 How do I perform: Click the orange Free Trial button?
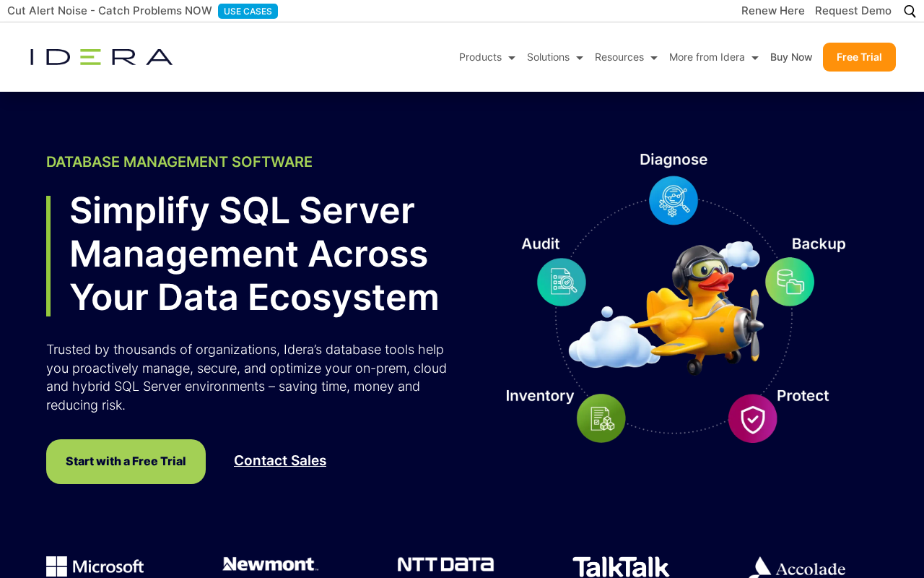point(859,57)
